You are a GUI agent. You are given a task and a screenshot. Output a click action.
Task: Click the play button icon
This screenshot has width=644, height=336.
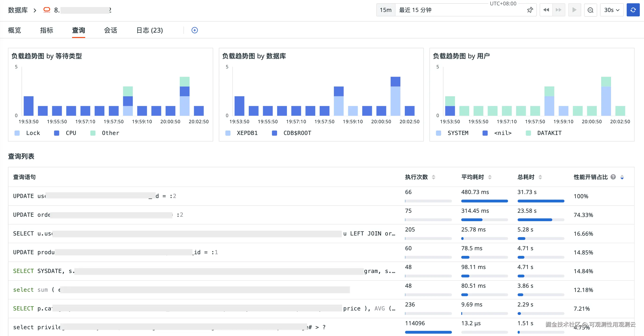coord(574,10)
